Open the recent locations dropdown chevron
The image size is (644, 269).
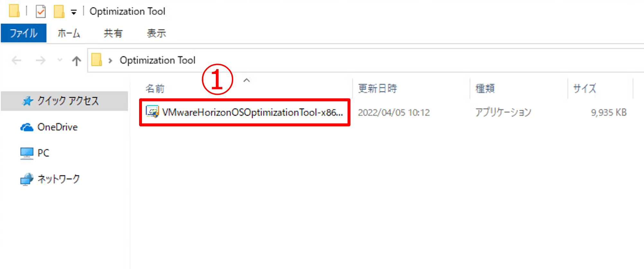pyautogui.click(x=60, y=60)
